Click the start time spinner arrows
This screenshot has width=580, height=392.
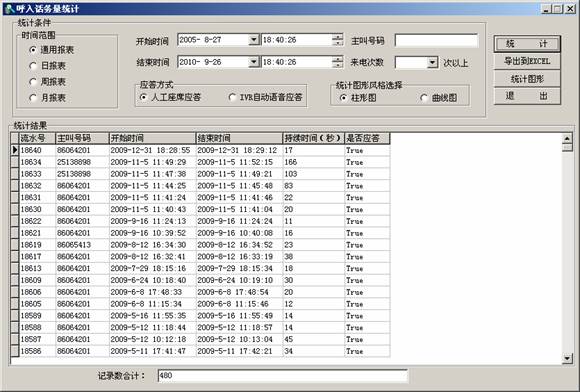point(337,40)
